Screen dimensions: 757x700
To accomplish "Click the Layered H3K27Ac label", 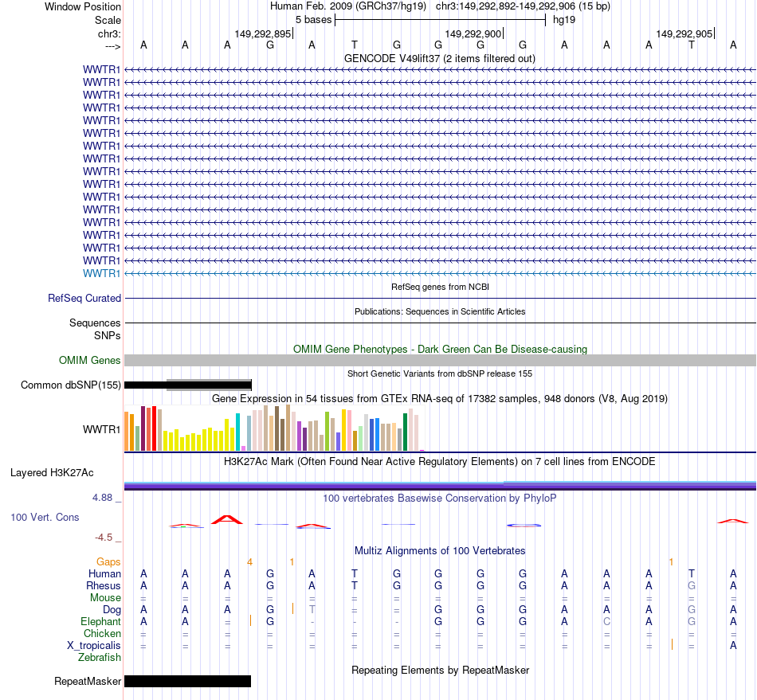I will [x=52, y=473].
